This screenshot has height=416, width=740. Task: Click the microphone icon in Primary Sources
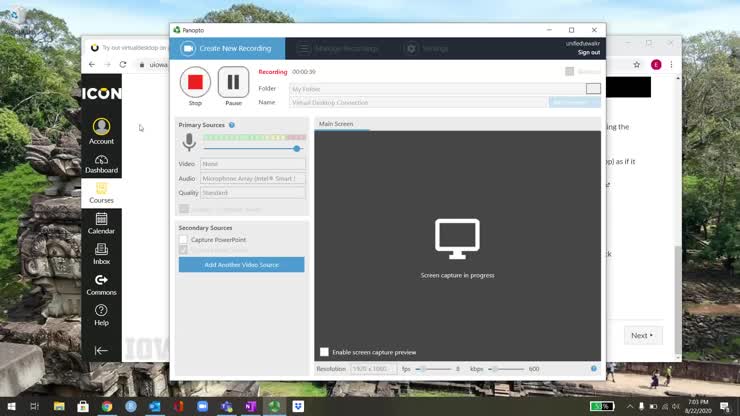coord(189,143)
